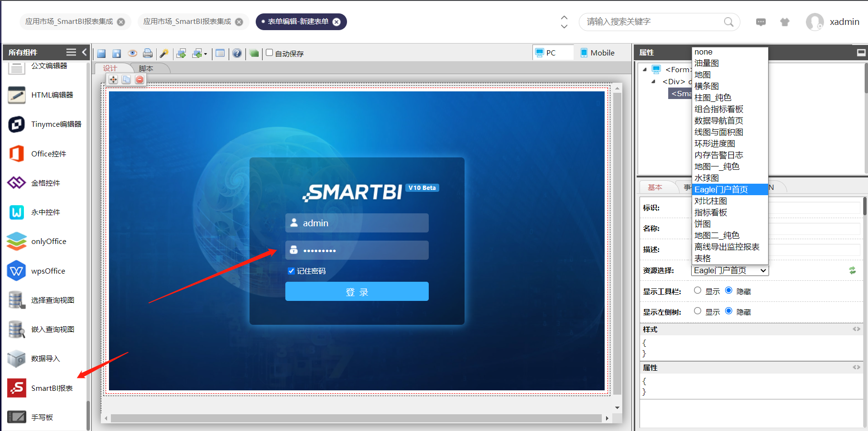This screenshot has height=431, width=868.
Task: Click the refresh icon beside 资源选择
Action: [x=852, y=270]
